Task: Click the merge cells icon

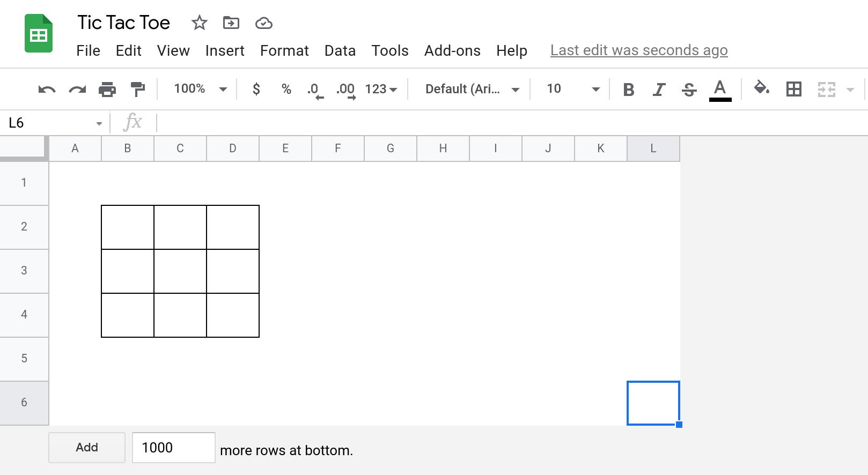Action: point(827,89)
